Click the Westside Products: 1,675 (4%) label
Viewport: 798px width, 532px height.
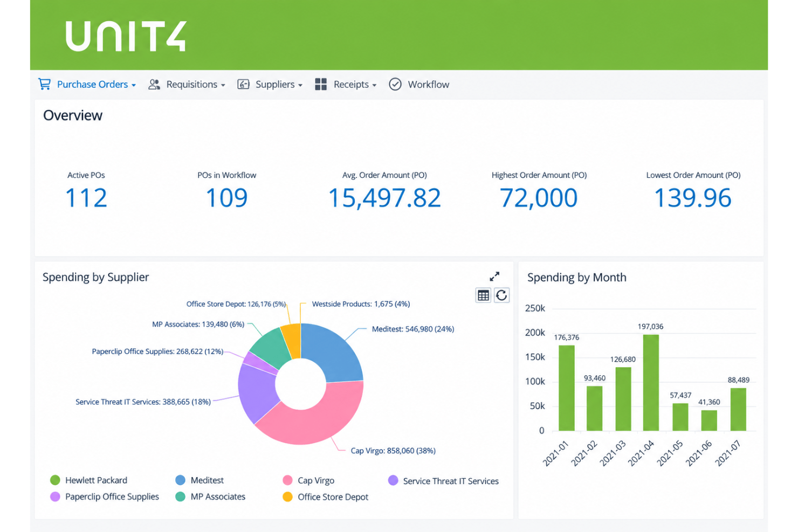[x=361, y=304]
